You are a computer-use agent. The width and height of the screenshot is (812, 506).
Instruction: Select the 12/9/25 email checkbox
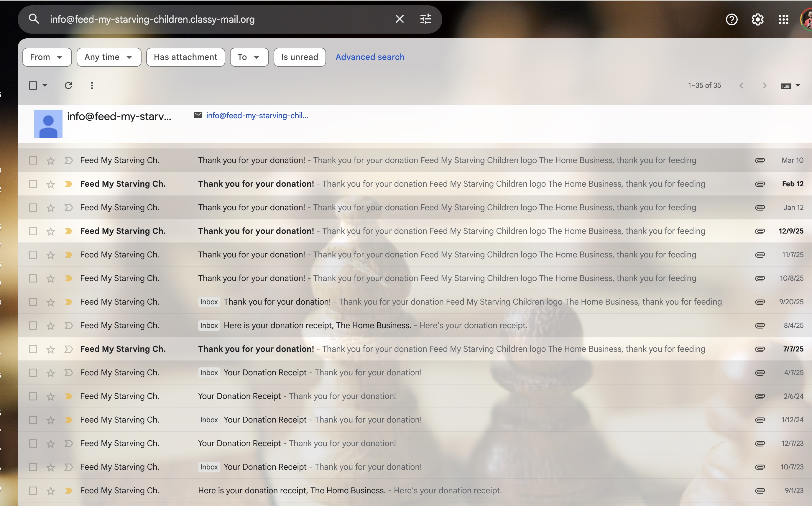tap(33, 231)
